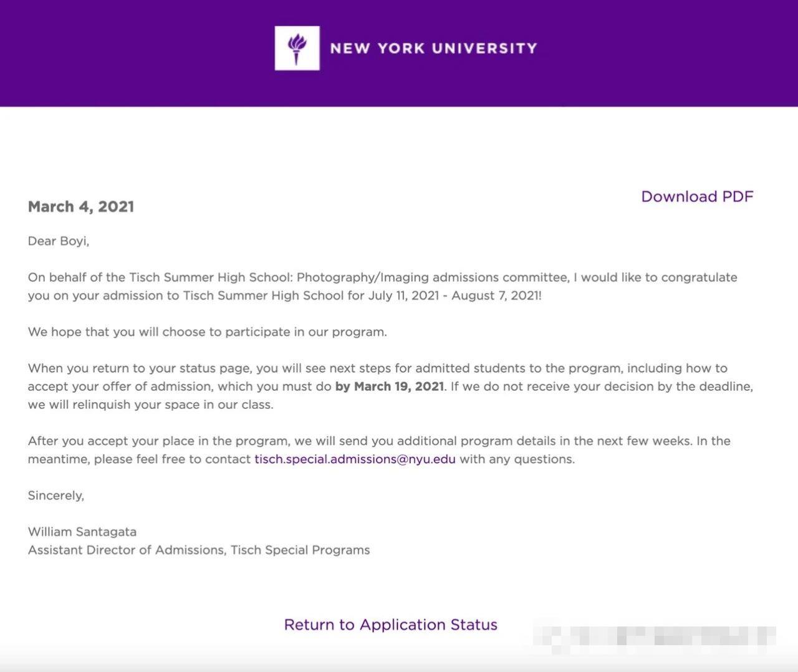Click the March 4, 2021 date heading
Image resolution: width=798 pixels, height=672 pixels.
[x=81, y=207]
